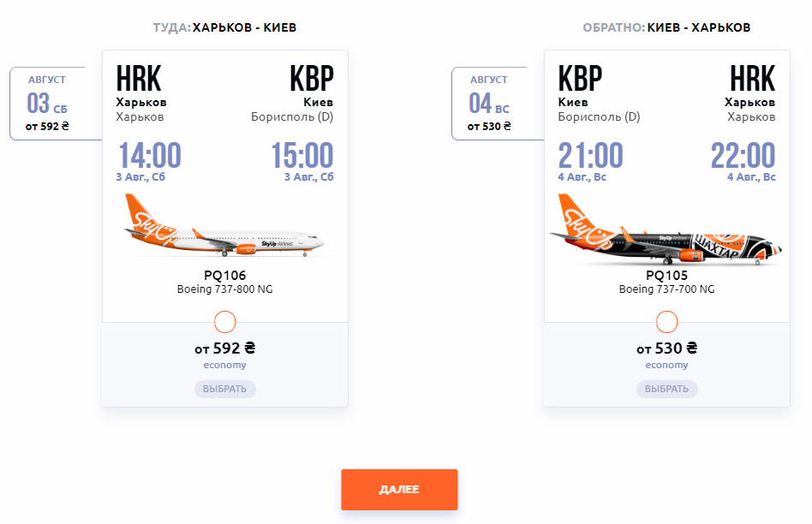Screen dimensions: 812x524
Task: Continue with the ДАЛЕЕ button
Action: click(399, 489)
